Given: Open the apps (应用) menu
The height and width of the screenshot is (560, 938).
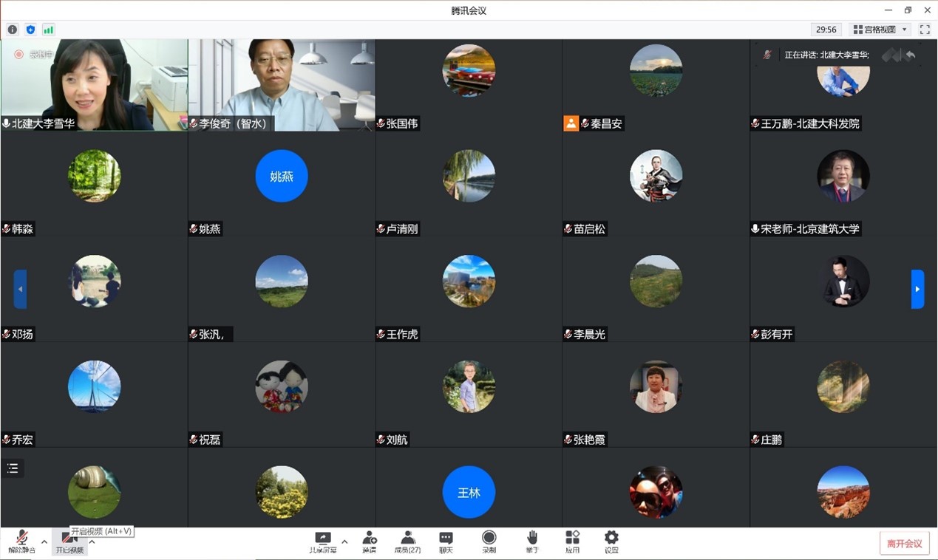Looking at the screenshot, I should click(x=572, y=542).
